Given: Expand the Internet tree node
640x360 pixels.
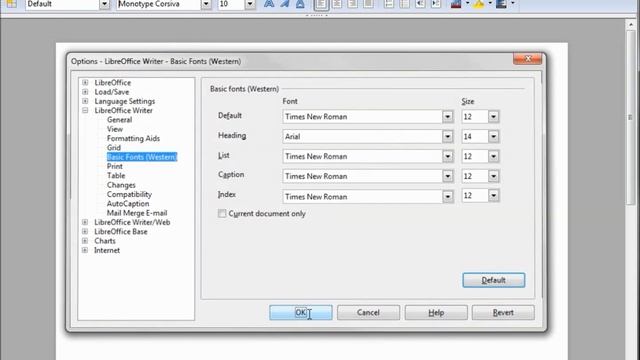Looking at the screenshot, I should (x=85, y=250).
